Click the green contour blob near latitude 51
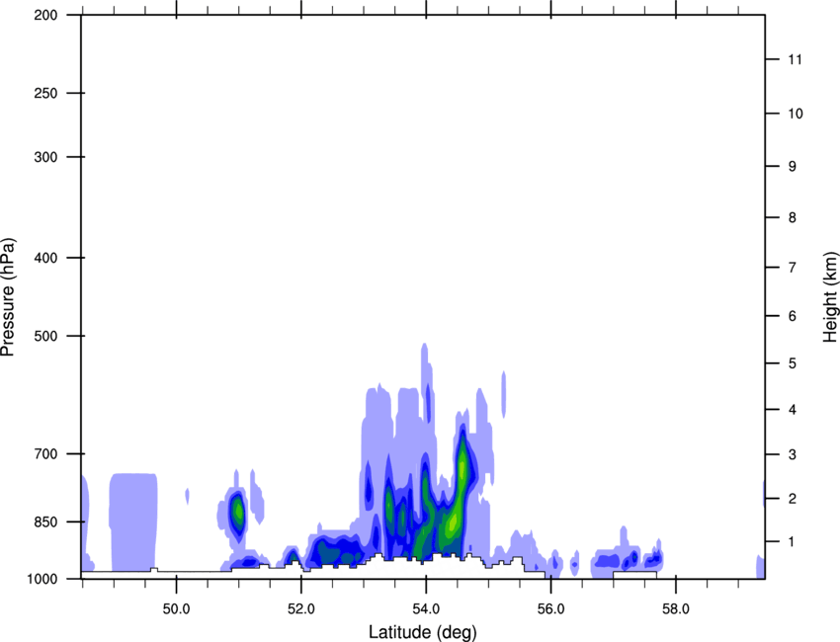840x642 pixels. [237, 512]
